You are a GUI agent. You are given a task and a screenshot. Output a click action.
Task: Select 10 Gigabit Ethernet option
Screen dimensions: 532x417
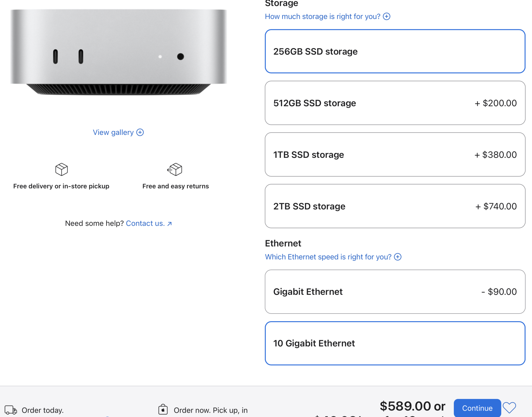tap(395, 343)
